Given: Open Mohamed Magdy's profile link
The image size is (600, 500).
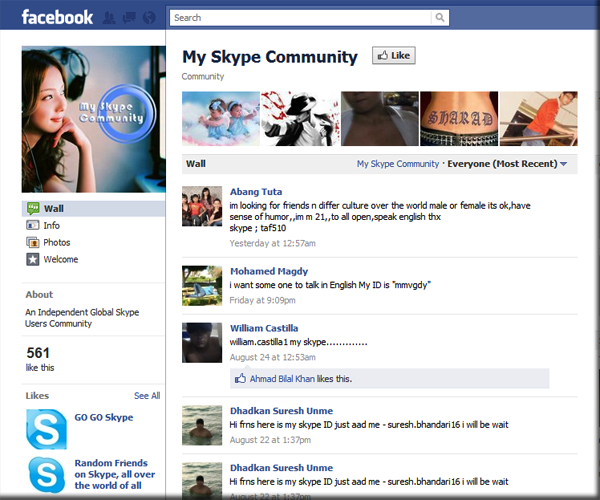Looking at the screenshot, I should [x=269, y=271].
